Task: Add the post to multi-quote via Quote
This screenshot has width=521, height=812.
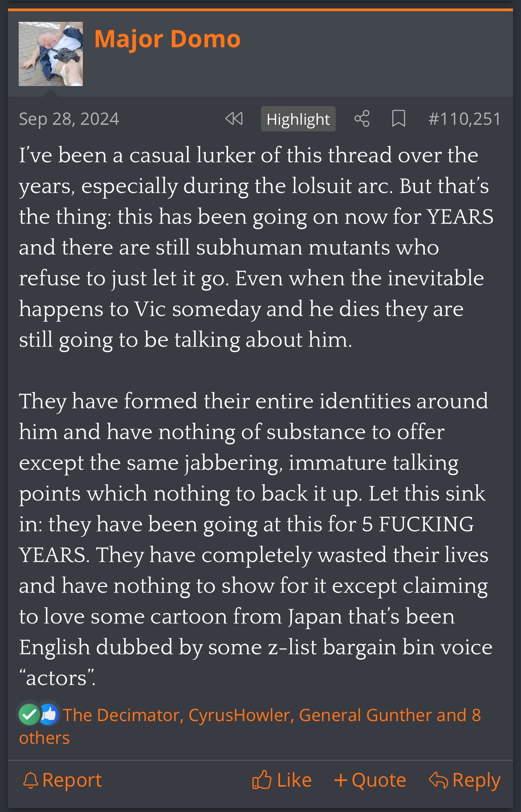Action: point(379,780)
